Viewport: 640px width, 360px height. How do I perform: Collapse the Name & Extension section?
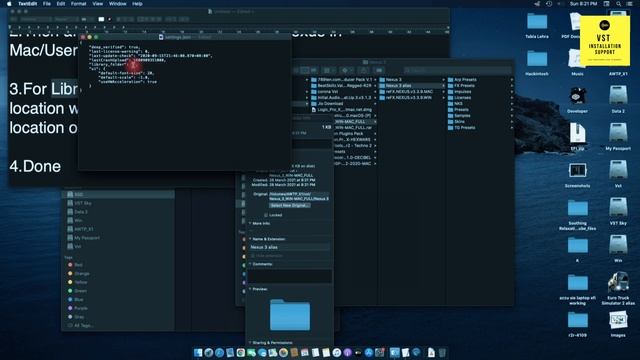pyautogui.click(x=250, y=239)
